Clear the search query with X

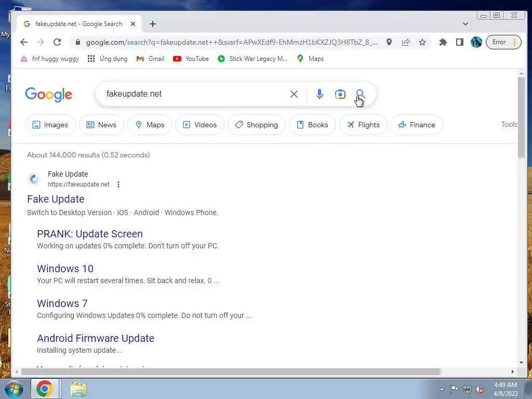click(294, 94)
